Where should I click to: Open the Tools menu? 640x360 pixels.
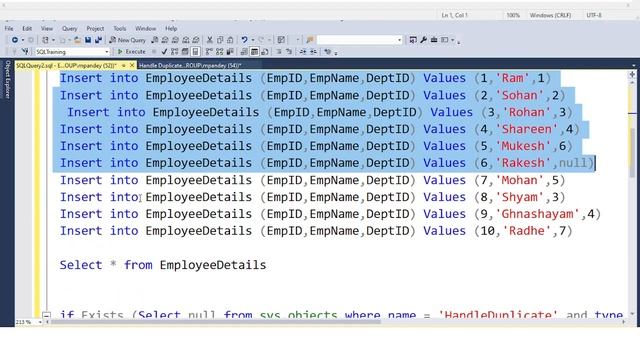click(120, 29)
